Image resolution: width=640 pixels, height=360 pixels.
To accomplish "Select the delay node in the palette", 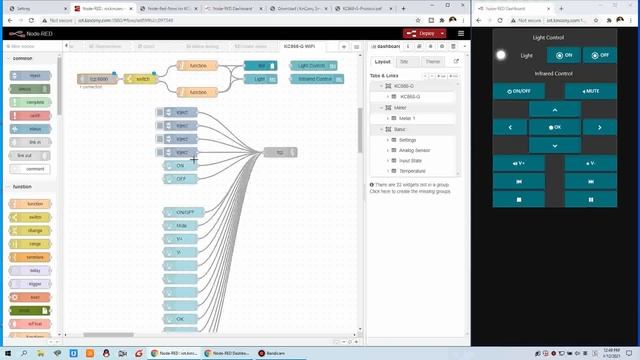I will point(30,270).
